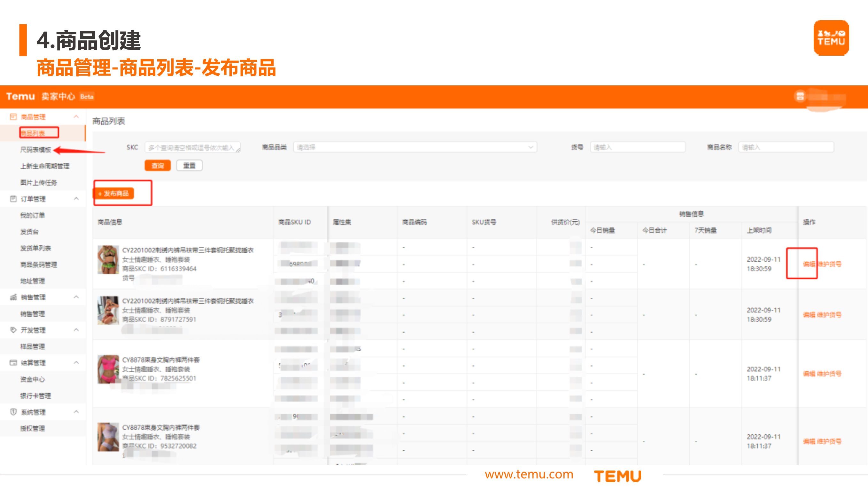This screenshot has width=868, height=491.
Task: Open 商品列表 in the sidebar
Action: pos(33,133)
